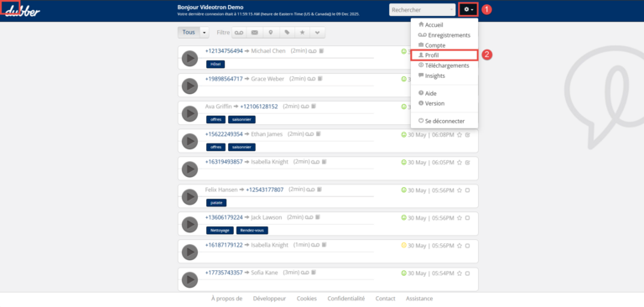Click the Nettoyage tag

pyautogui.click(x=220, y=230)
